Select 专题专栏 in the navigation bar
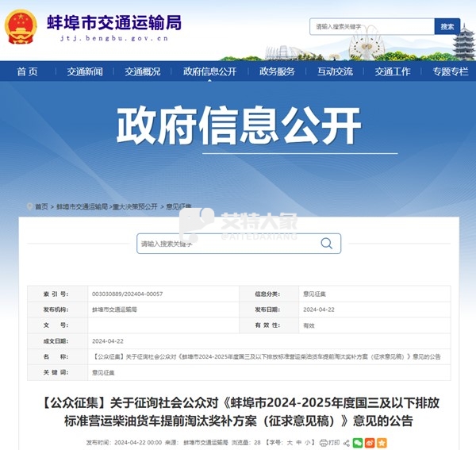Screen dimensions: 476x450 pyautogui.click(x=450, y=71)
